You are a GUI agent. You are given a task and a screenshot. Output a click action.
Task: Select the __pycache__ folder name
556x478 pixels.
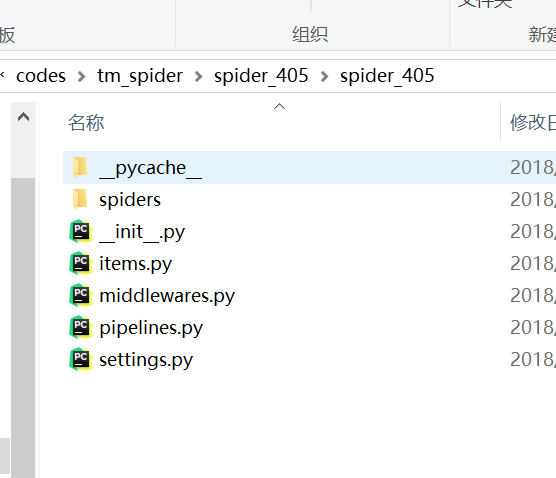pos(151,168)
